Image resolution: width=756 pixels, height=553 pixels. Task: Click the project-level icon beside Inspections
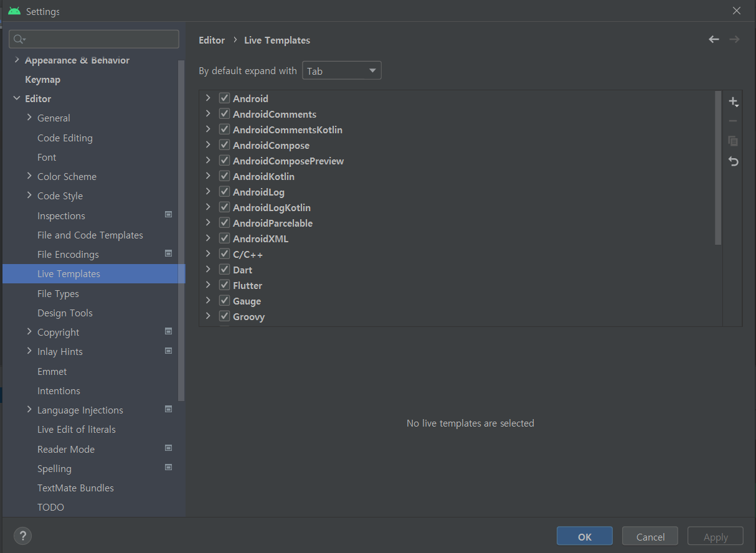pos(168,214)
